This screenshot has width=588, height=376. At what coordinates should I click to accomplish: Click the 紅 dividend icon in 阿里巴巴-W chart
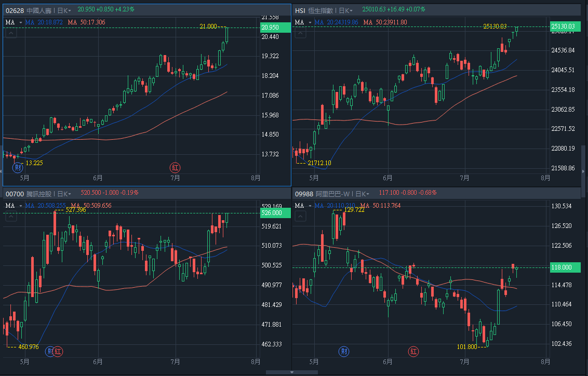(413, 351)
